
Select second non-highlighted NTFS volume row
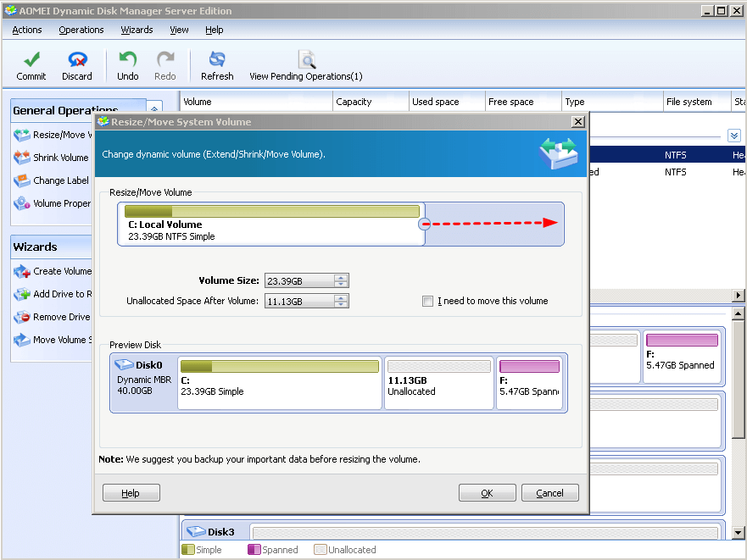(x=667, y=172)
